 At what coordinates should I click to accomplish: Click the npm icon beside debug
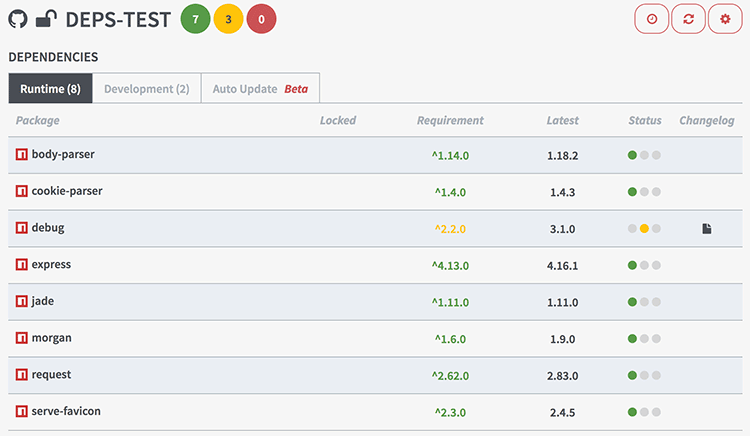pyautogui.click(x=22, y=228)
